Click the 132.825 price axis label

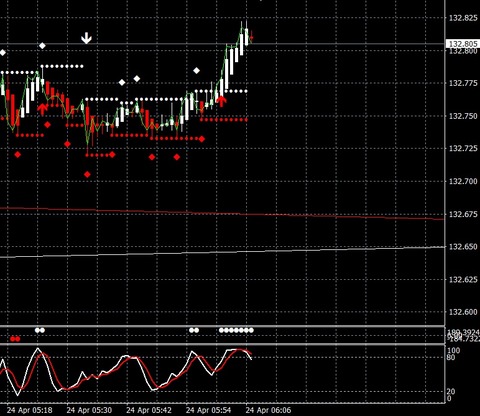coord(463,18)
